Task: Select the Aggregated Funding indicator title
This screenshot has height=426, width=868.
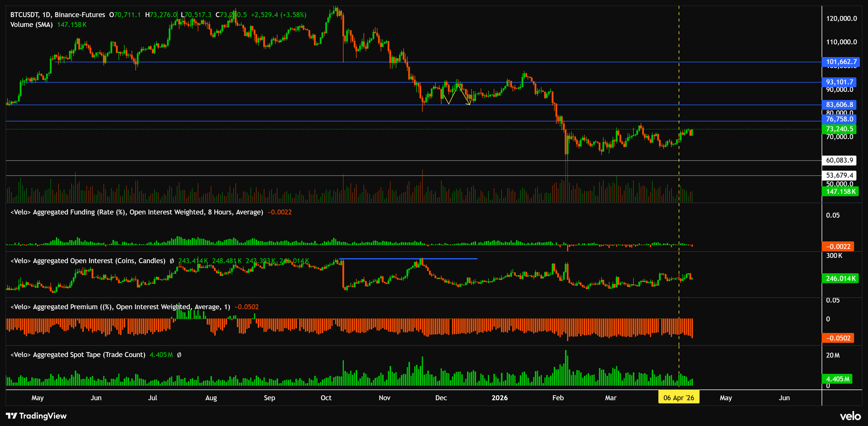Action: [x=137, y=212]
